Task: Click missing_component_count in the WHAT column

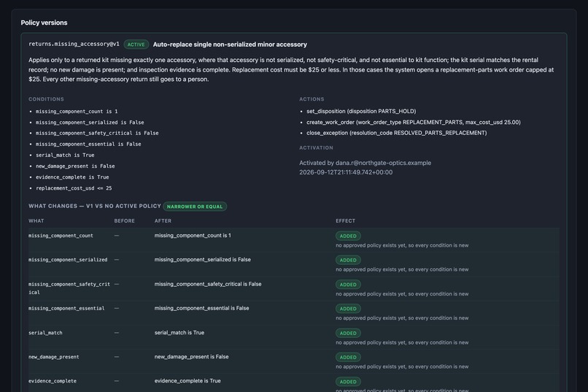Action: (x=61, y=236)
